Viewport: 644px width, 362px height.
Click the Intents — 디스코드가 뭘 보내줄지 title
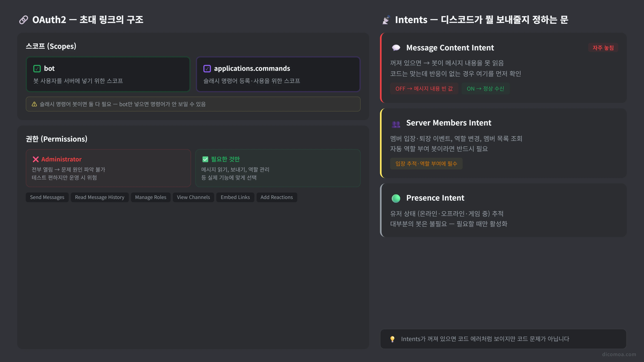tap(482, 20)
